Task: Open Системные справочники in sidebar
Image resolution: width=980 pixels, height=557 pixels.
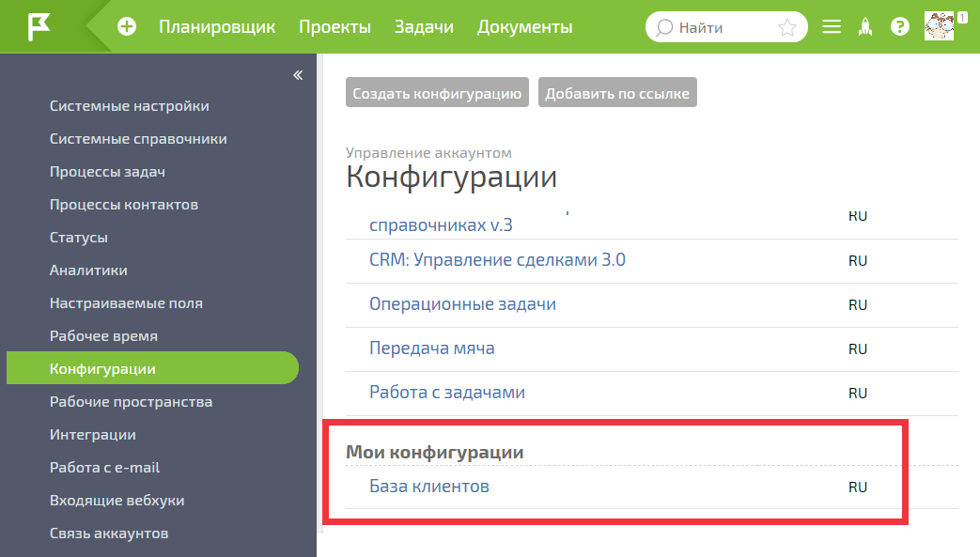Action: point(138,139)
